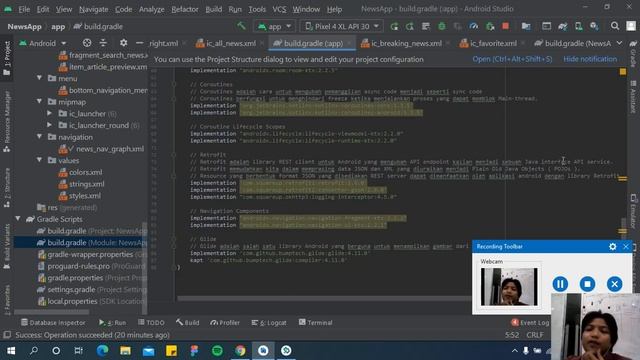
Task: Expand the ic_launcher folder
Action: pyautogui.click(x=49, y=113)
